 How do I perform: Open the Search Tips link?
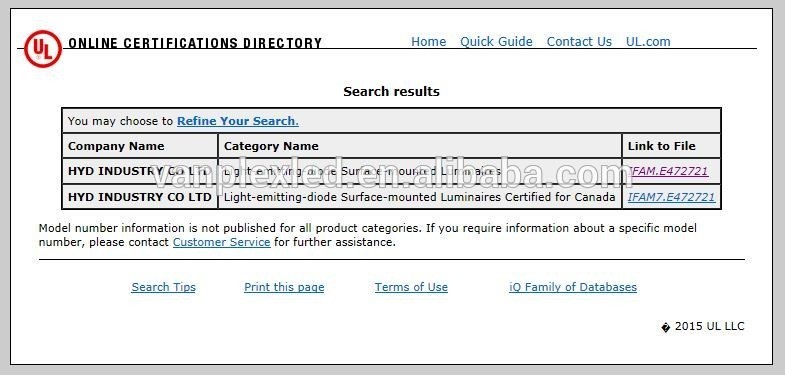[164, 287]
